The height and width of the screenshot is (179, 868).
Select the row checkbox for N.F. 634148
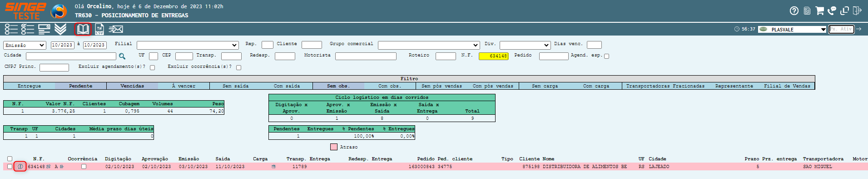tap(10, 167)
